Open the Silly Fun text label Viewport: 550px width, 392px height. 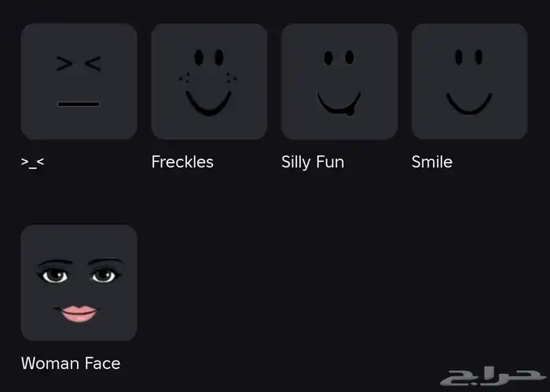313,163
